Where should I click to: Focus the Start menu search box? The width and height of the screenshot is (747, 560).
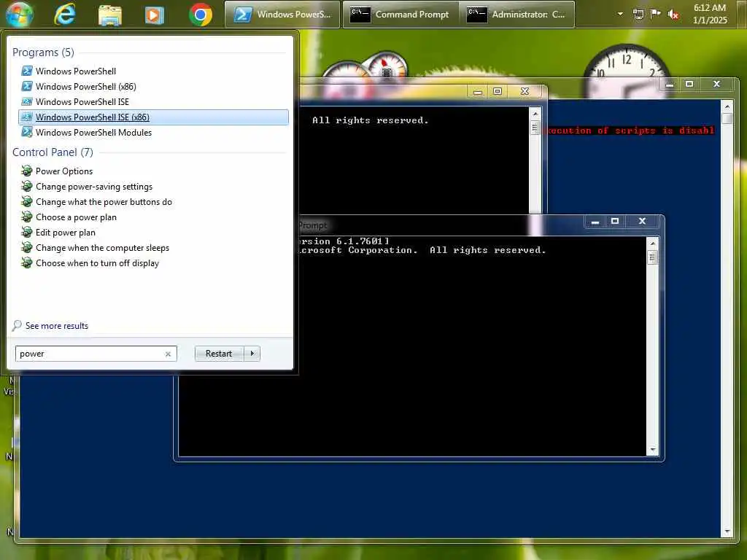click(x=96, y=354)
